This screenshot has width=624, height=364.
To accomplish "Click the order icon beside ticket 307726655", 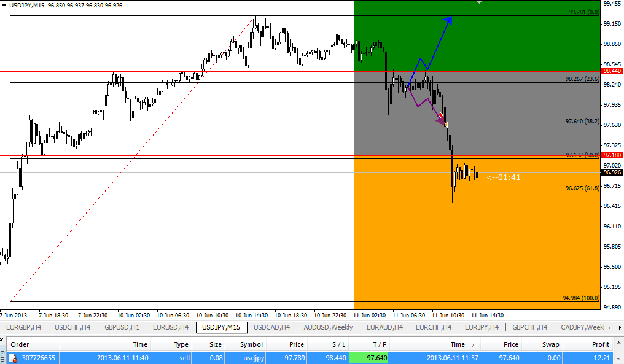I will (13, 358).
